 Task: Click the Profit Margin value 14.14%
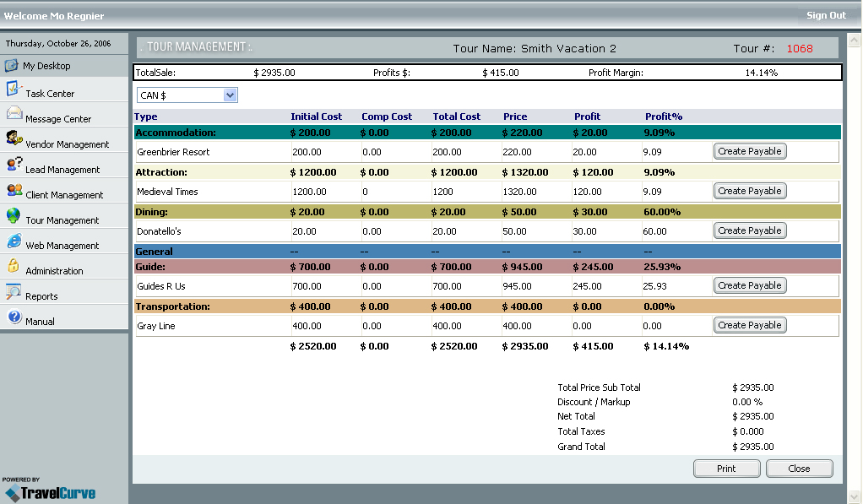coord(761,73)
